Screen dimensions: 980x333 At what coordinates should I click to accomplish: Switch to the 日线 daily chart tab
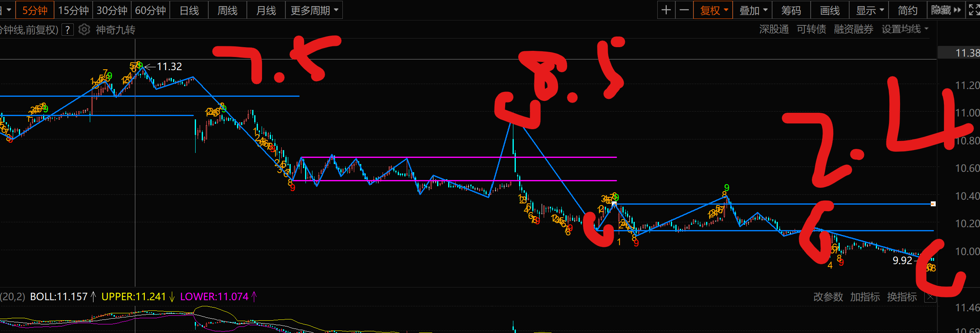pos(189,10)
